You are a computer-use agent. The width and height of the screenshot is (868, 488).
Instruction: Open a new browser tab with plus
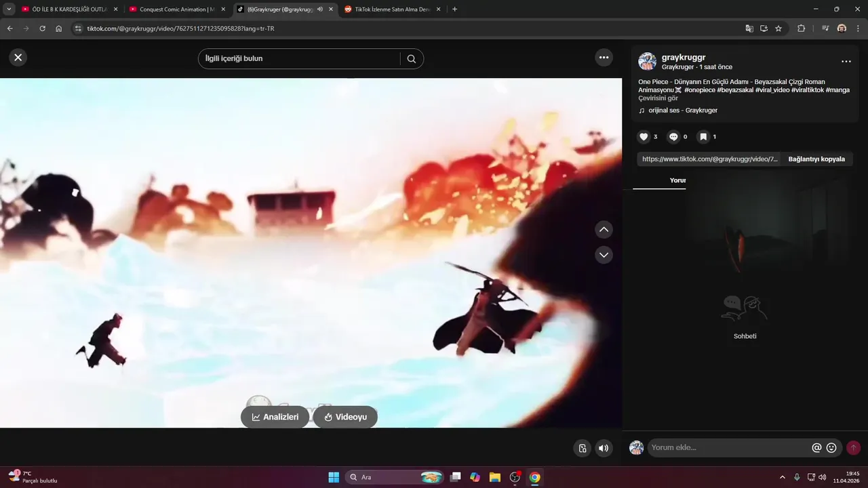click(454, 9)
